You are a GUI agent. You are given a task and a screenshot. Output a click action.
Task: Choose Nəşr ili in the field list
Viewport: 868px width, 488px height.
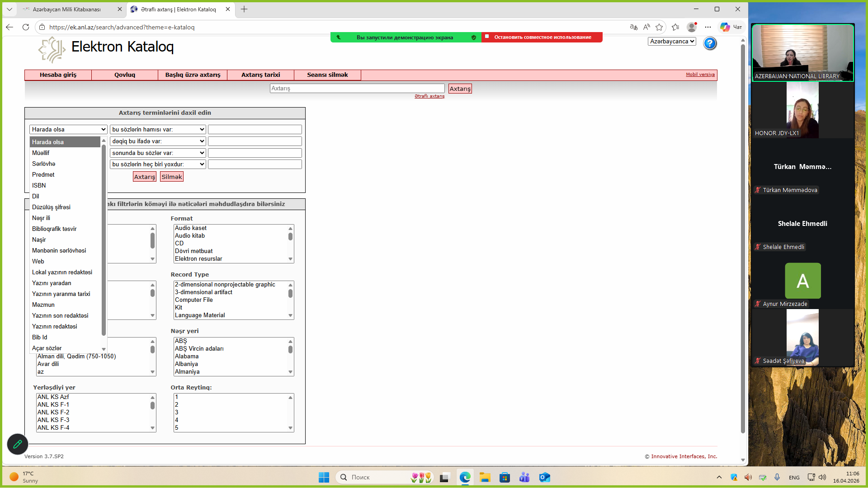coord(65,218)
